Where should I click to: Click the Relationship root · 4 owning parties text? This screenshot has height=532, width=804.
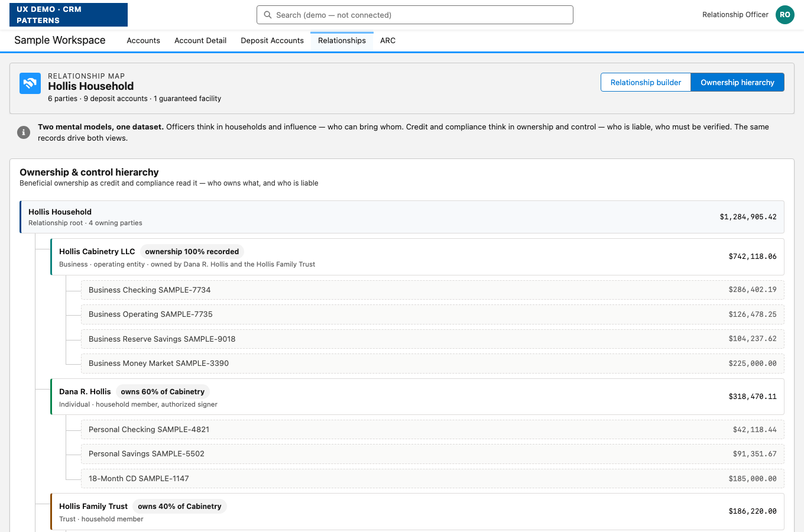coord(85,223)
